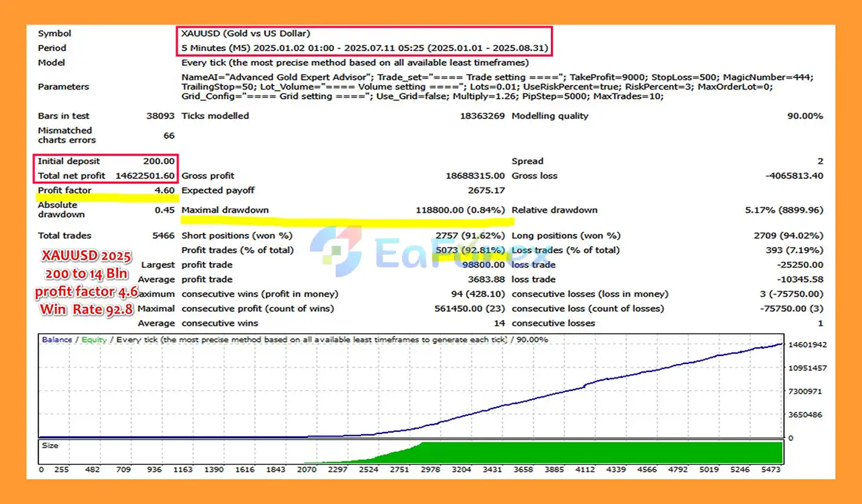Click the Modelling quality 90.00% value
The width and height of the screenshot is (862, 504).
[805, 116]
